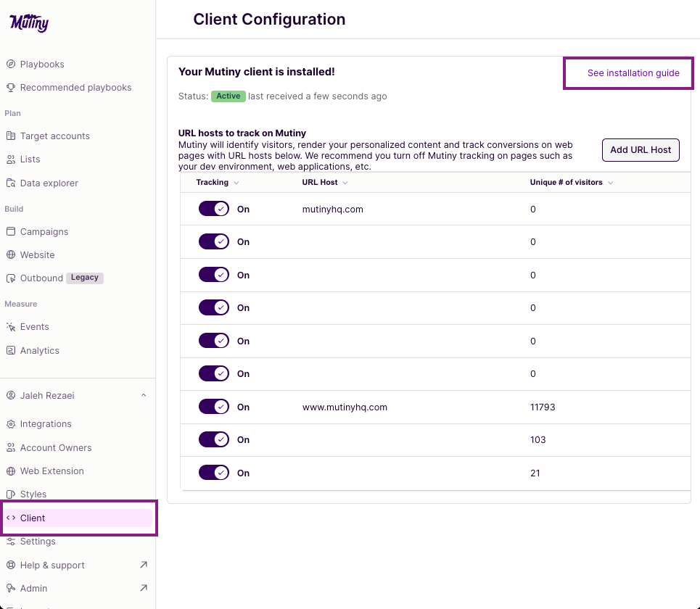The height and width of the screenshot is (609, 700).
Task: Click the Website globe icon
Action: [x=11, y=254]
